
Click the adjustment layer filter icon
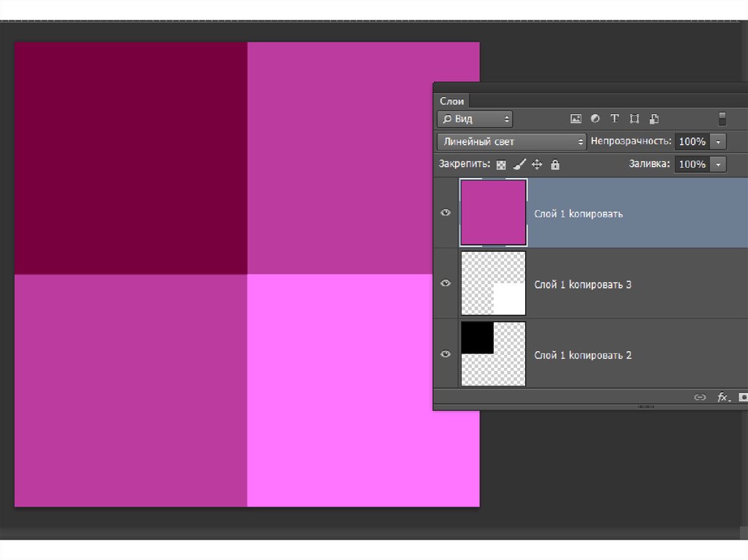point(595,118)
